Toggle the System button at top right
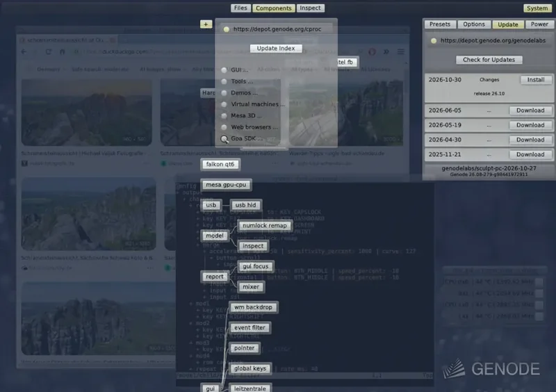Image resolution: width=556 pixels, height=392 pixels. click(x=537, y=8)
